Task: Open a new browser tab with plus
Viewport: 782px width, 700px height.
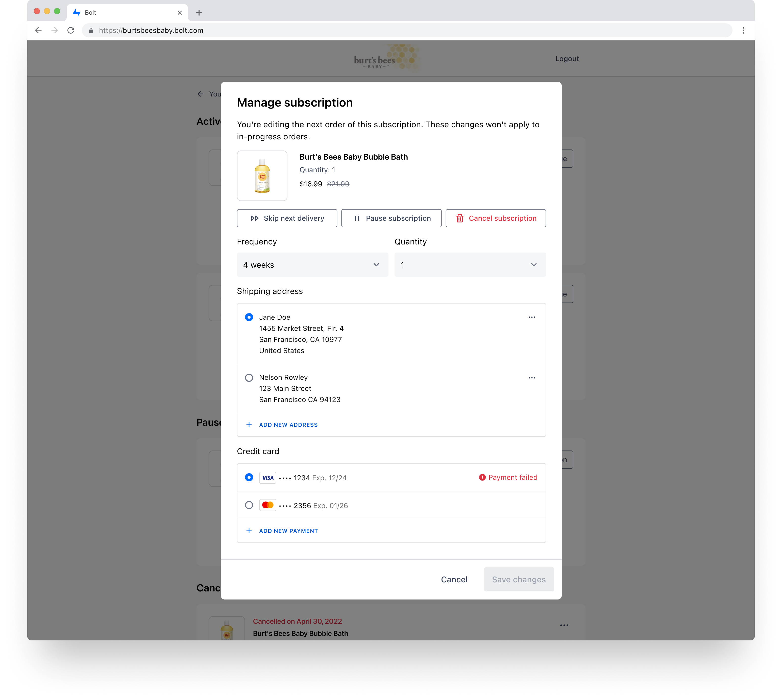Action: 199,13
